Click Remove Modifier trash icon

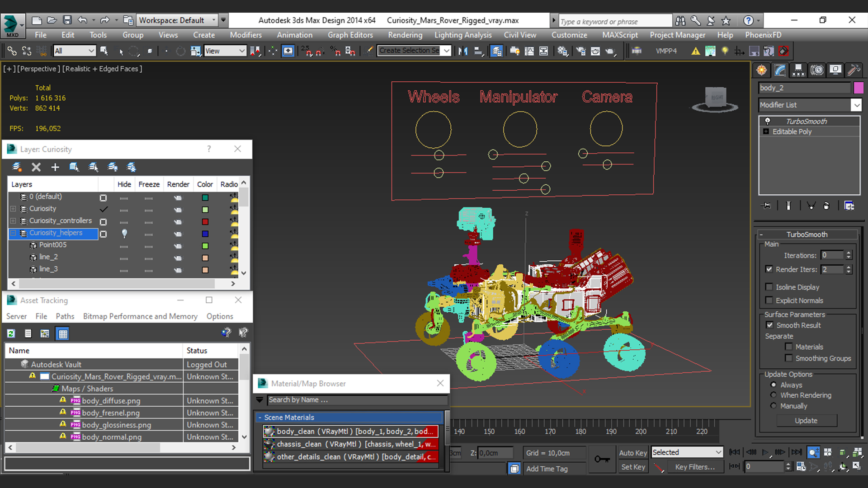(x=826, y=206)
